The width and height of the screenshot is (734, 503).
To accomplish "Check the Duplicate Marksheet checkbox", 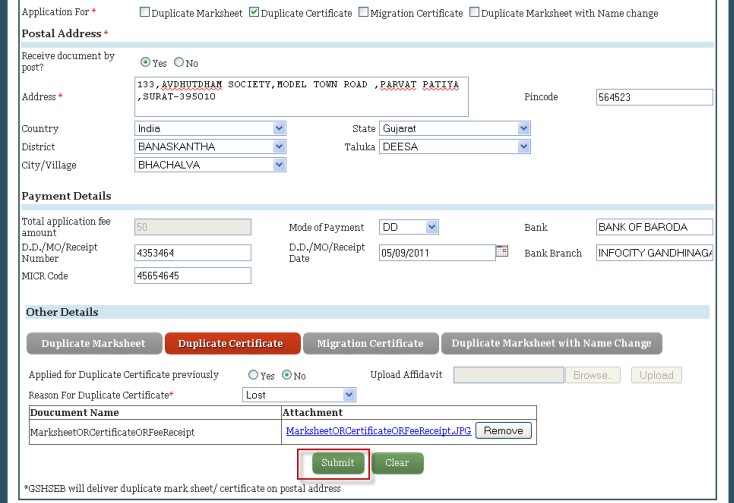I will click(145, 13).
